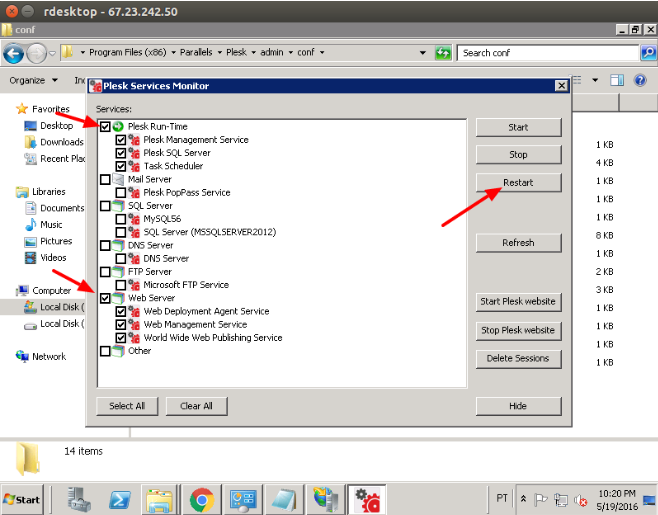Click the Restart button
Image resolution: width=658 pixels, height=515 pixels.
pyautogui.click(x=518, y=183)
